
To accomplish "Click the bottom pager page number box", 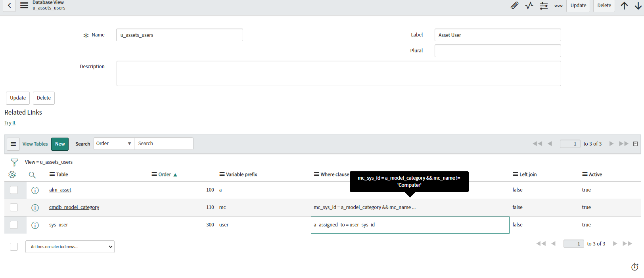I will [x=574, y=243].
